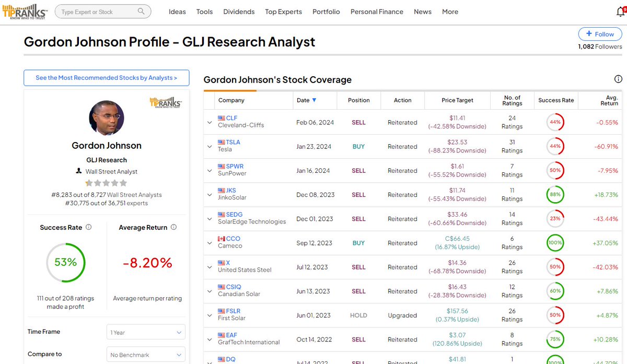Click the search magnifier icon

142,11
